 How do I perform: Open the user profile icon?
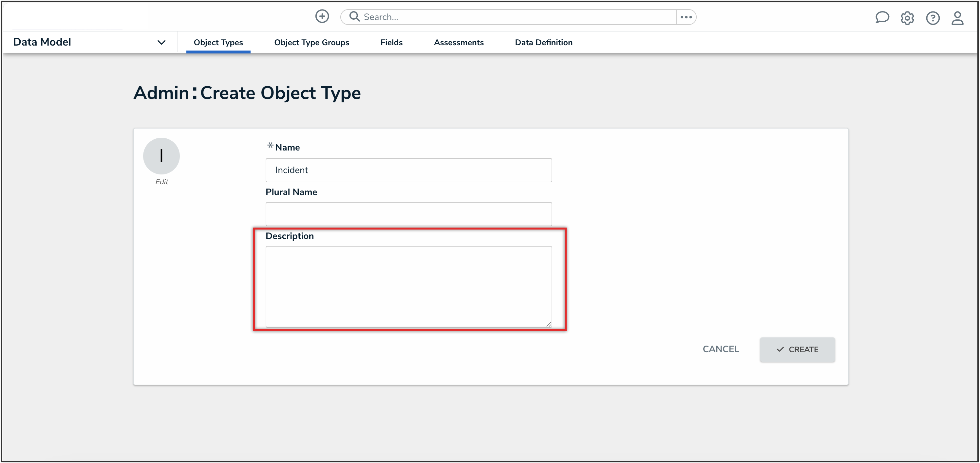(x=957, y=18)
